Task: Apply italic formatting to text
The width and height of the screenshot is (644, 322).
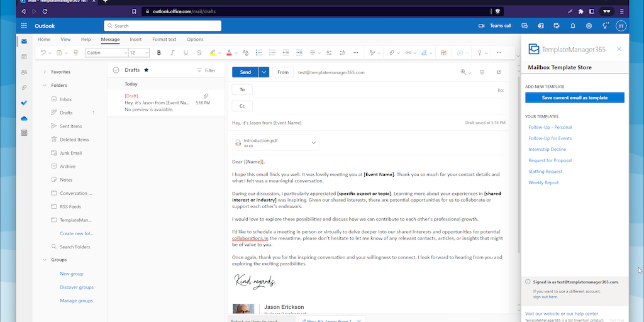Action: [172, 53]
